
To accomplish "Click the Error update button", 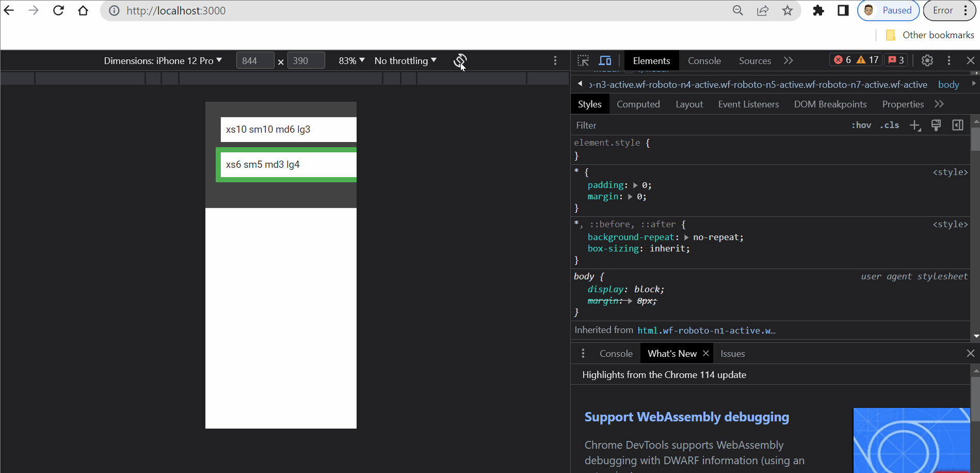I will click(x=949, y=10).
